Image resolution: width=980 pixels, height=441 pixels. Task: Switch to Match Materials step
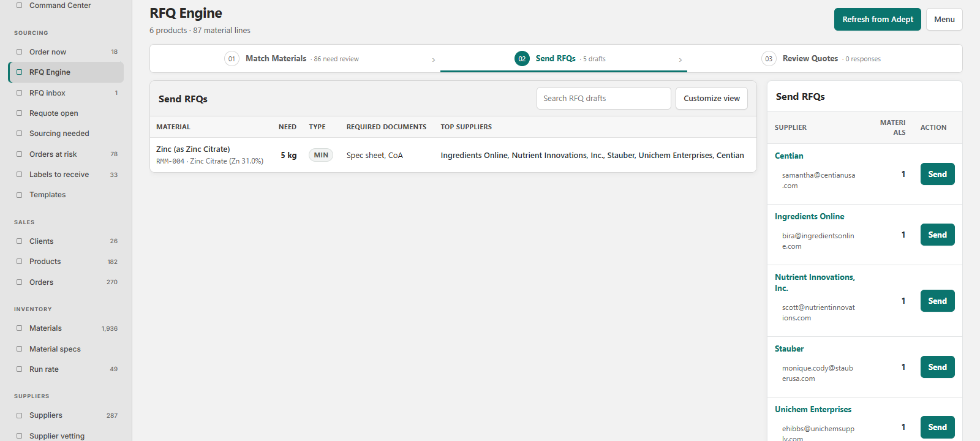click(295, 59)
